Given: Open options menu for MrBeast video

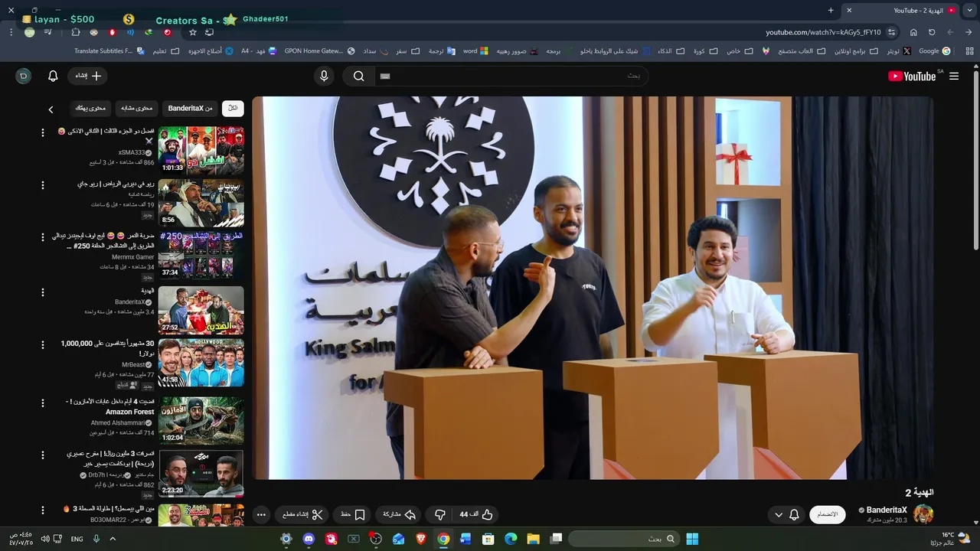Looking at the screenshot, I should (43, 344).
